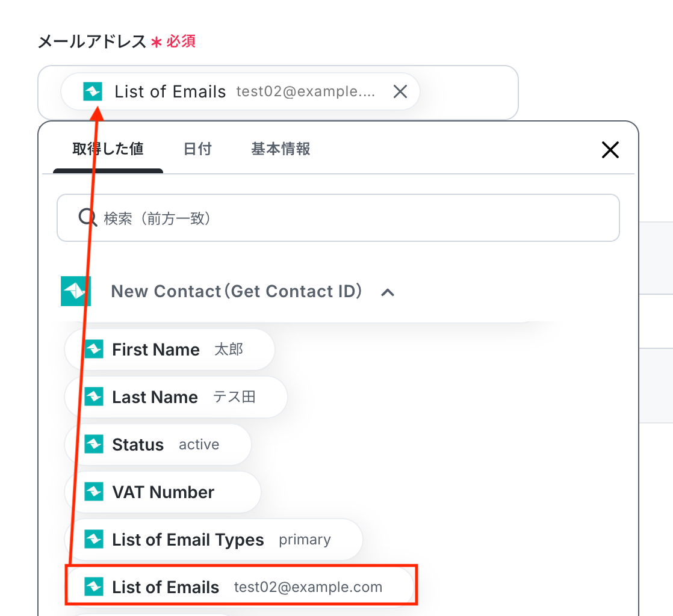Select the Status active value
The height and width of the screenshot is (616, 673).
[158, 445]
